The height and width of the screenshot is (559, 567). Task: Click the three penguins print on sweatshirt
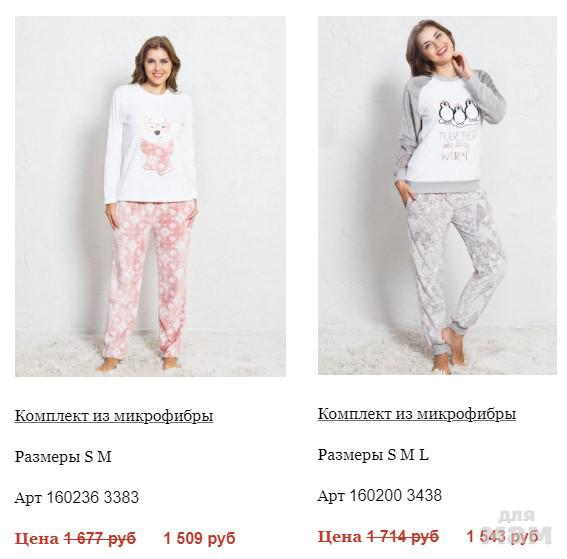point(457,112)
